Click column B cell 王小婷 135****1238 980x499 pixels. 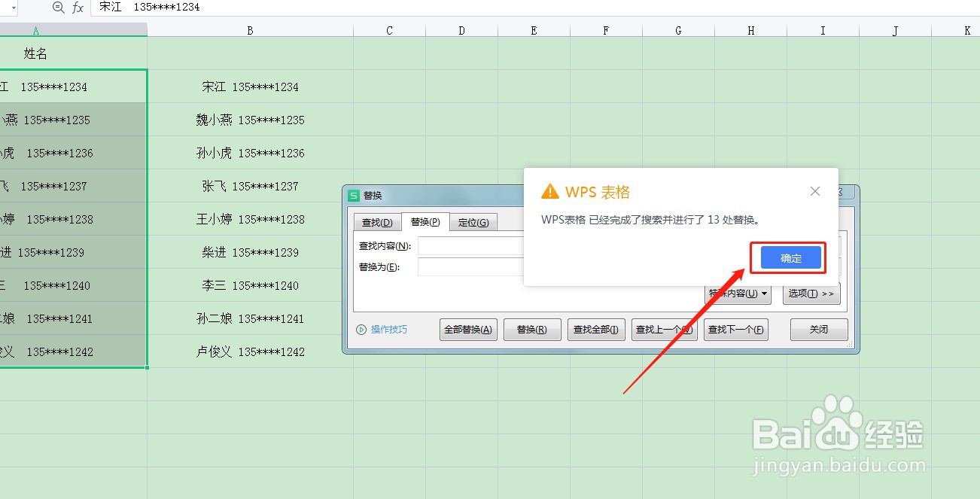point(251,219)
